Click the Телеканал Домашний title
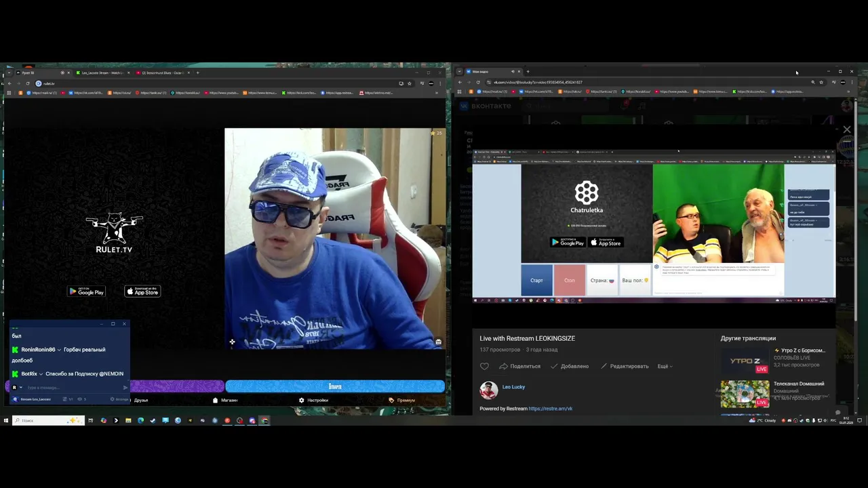This screenshot has height=488, width=868. [x=799, y=384]
